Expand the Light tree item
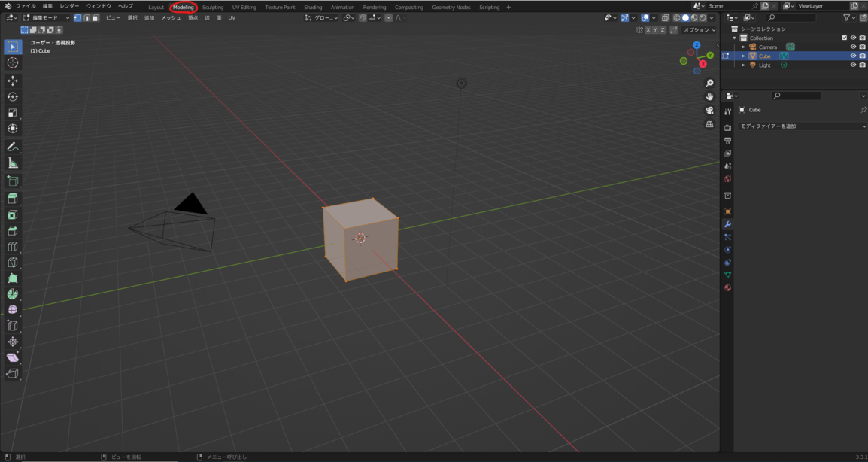The image size is (868, 462). pos(743,65)
